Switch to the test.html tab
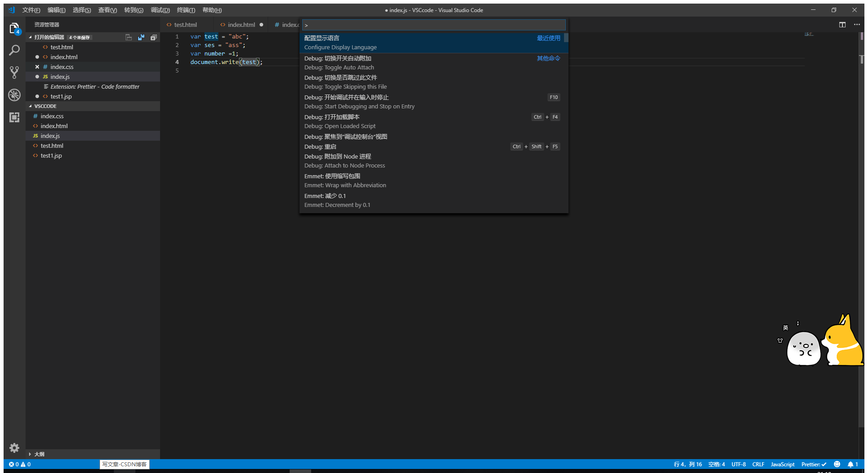 (185, 25)
